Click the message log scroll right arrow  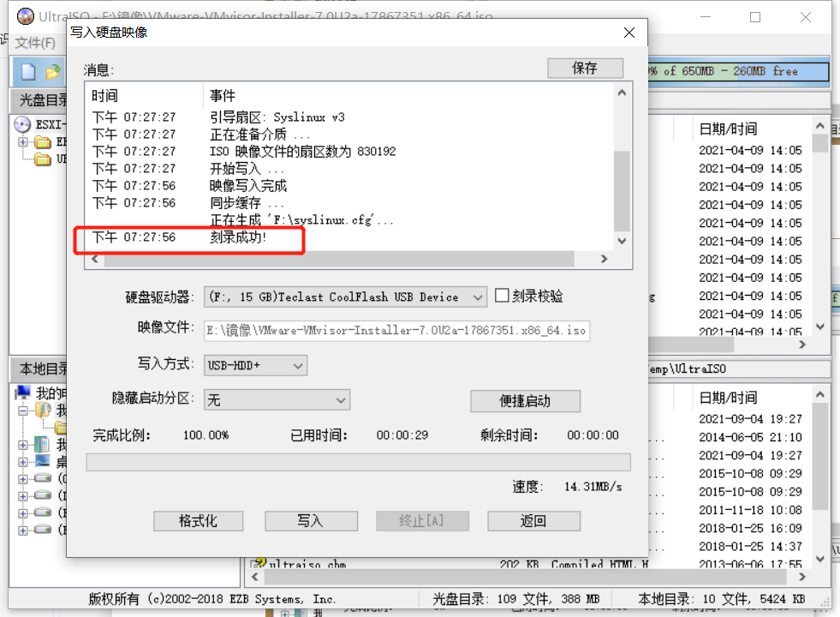tap(604, 259)
